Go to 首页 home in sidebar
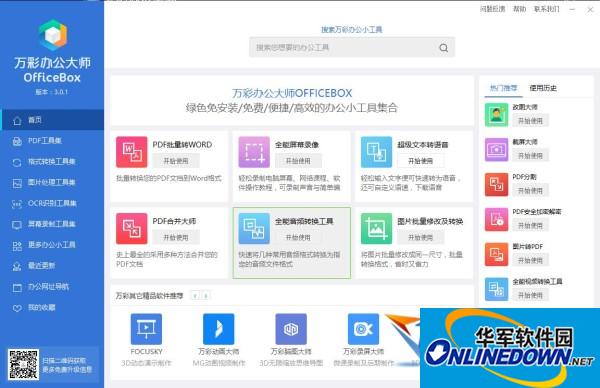Screen dimensions: 600x388 pos(52,120)
